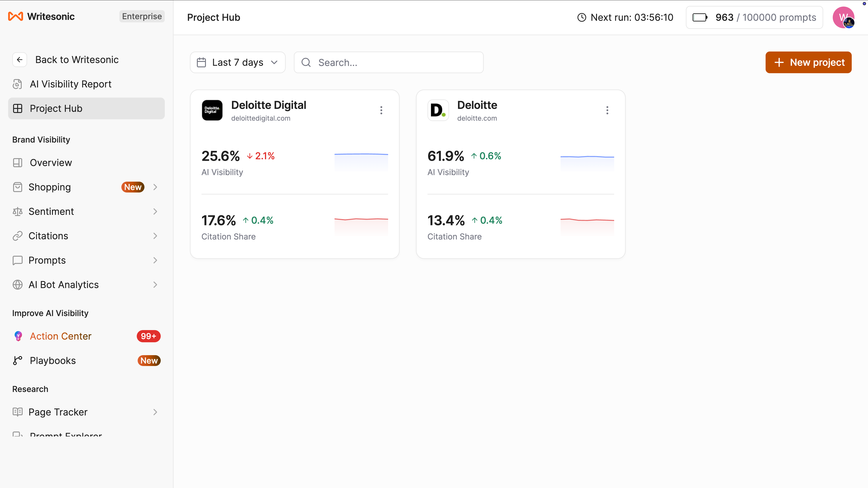Click the Deloitte D logo thumbnail
This screenshot has width=868, height=488.
438,110
